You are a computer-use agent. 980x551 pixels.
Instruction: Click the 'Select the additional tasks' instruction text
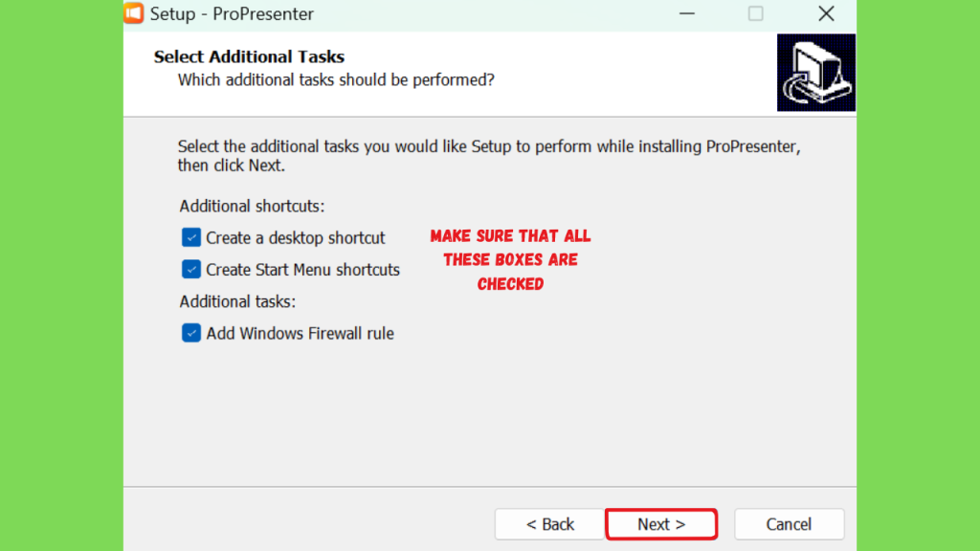click(x=489, y=156)
